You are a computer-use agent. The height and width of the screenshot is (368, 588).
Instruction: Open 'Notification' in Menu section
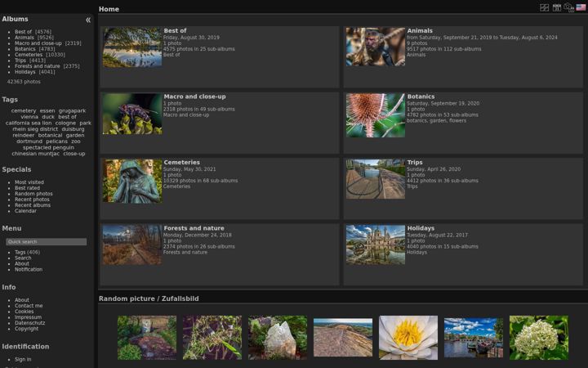pos(29,269)
